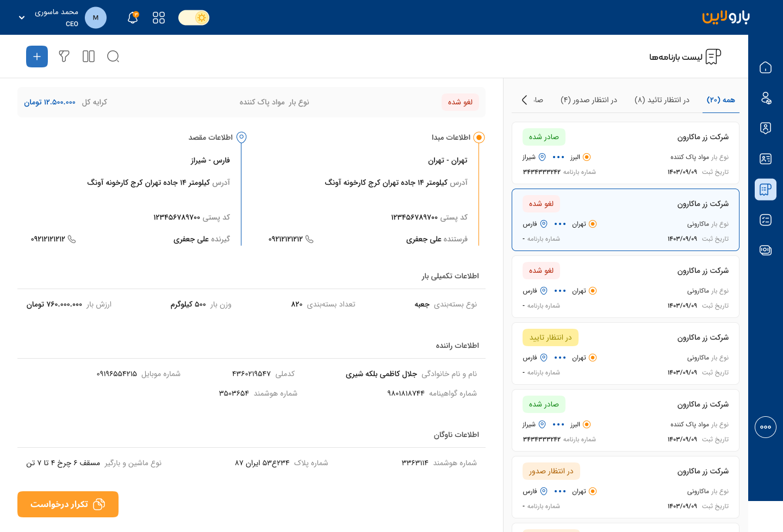Click the notifications bell icon
783x532 pixels.
click(x=133, y=18)
